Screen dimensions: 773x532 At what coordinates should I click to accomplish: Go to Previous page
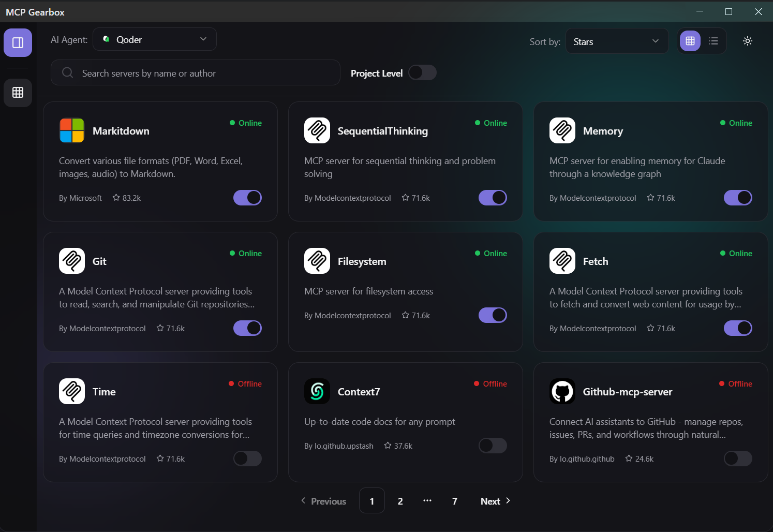pos(323,501)
